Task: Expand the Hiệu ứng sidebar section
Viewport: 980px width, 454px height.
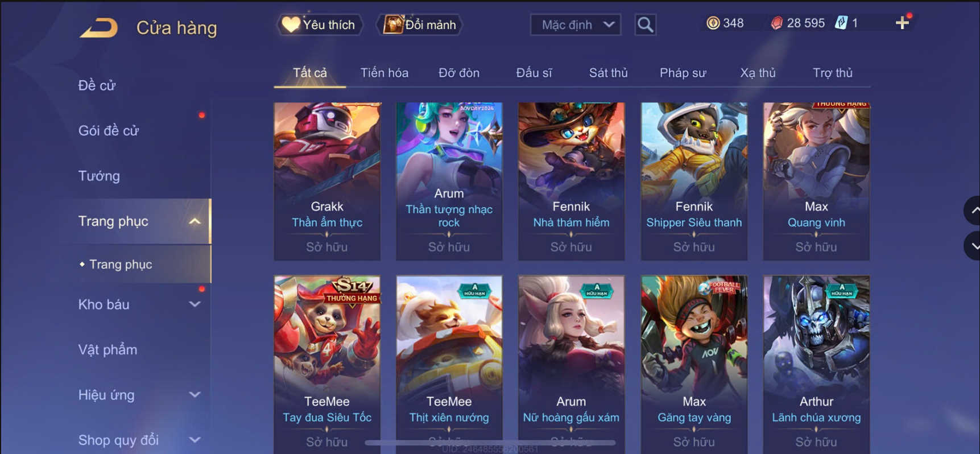Action: [x=195, y=395]
